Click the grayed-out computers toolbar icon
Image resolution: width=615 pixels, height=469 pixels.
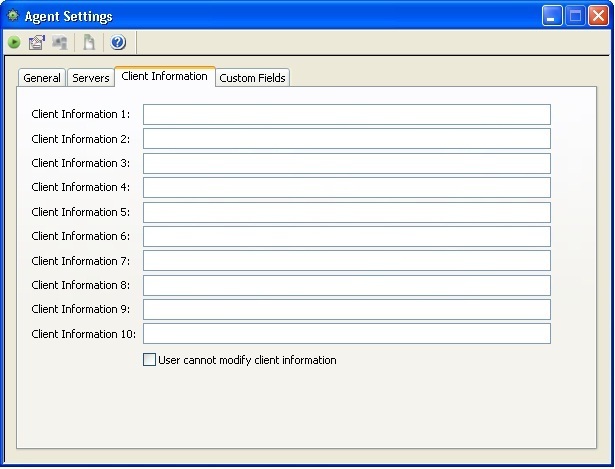point(60,42)
